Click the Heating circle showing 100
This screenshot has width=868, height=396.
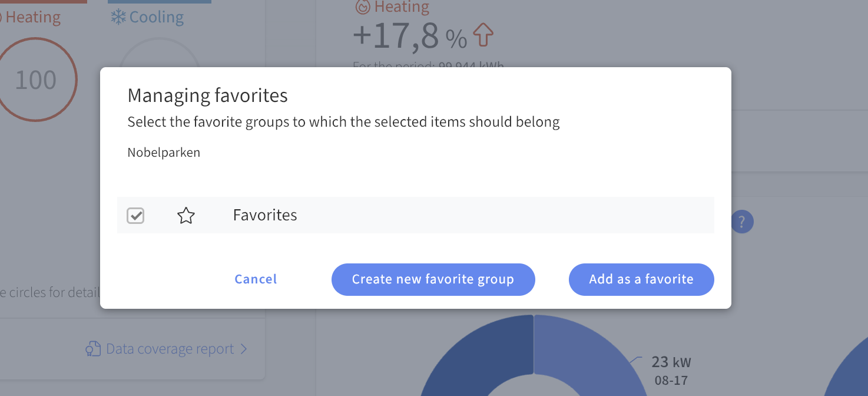pyautogui.click(x=36, y=80)
